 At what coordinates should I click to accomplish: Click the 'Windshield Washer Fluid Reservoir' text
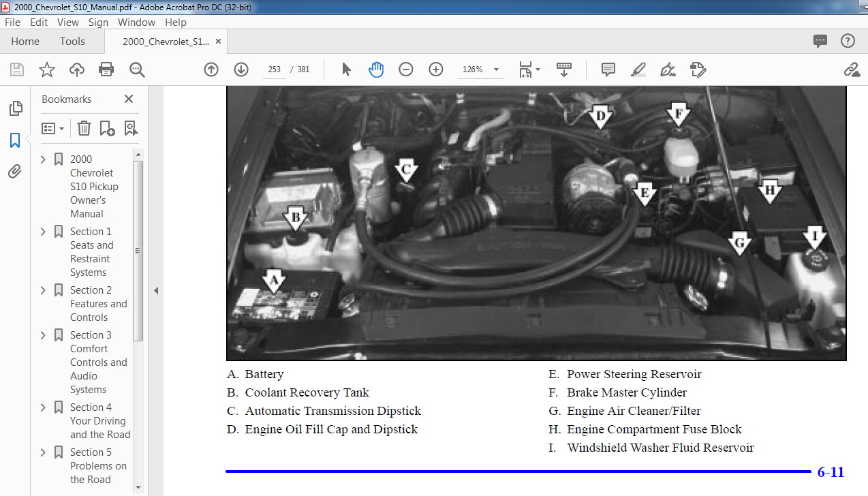tap(660, 448)
